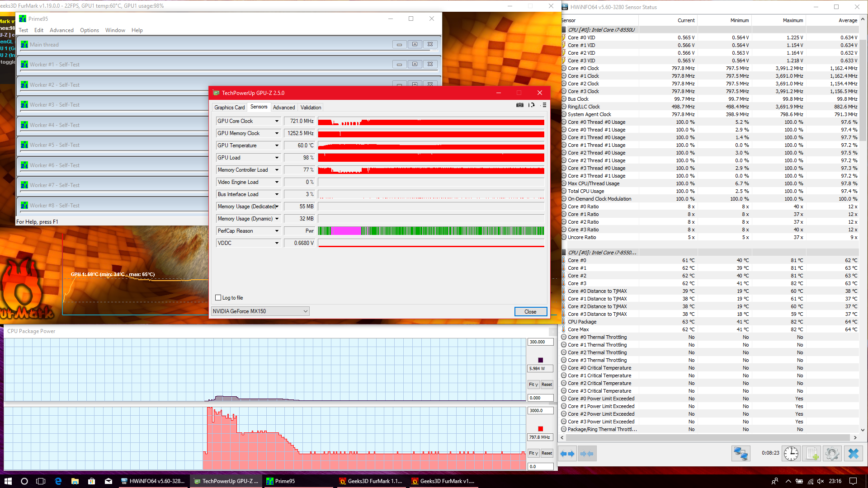868x488 pixels.
Task: Switch to the Graphics Card tab
Action: 229,108
